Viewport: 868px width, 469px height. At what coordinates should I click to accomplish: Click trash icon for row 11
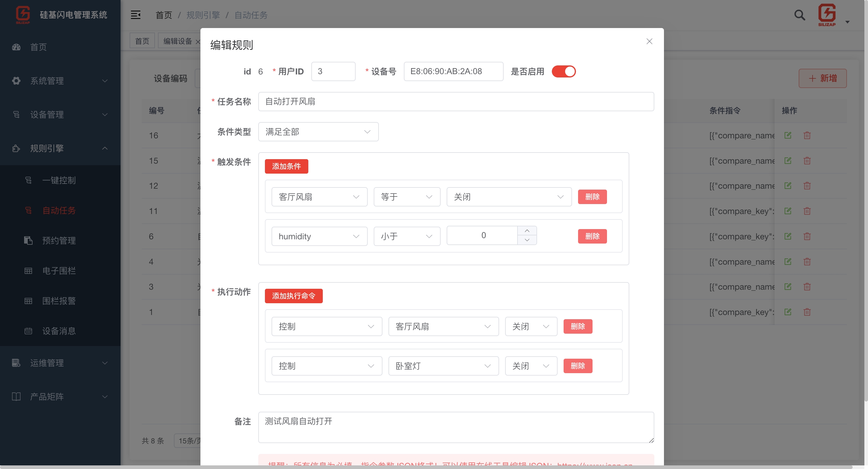point(807,211)
